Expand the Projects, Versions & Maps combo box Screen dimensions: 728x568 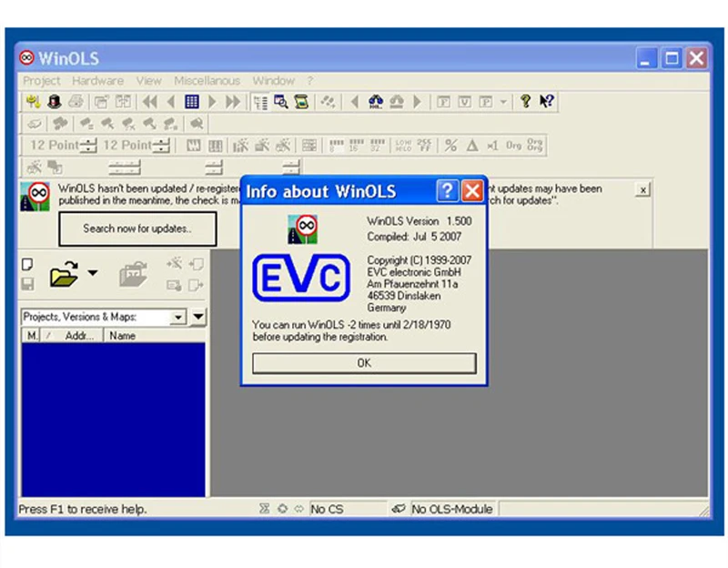tap(177, 317)
